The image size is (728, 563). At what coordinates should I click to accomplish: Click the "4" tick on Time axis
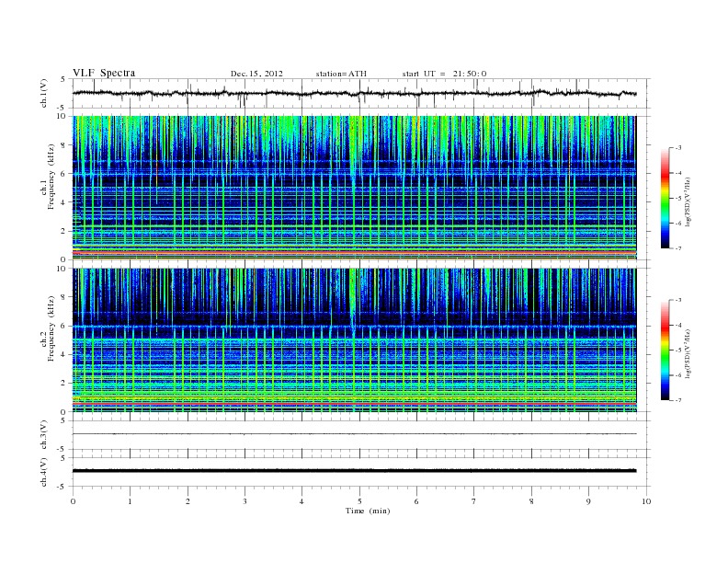(301, 501)
